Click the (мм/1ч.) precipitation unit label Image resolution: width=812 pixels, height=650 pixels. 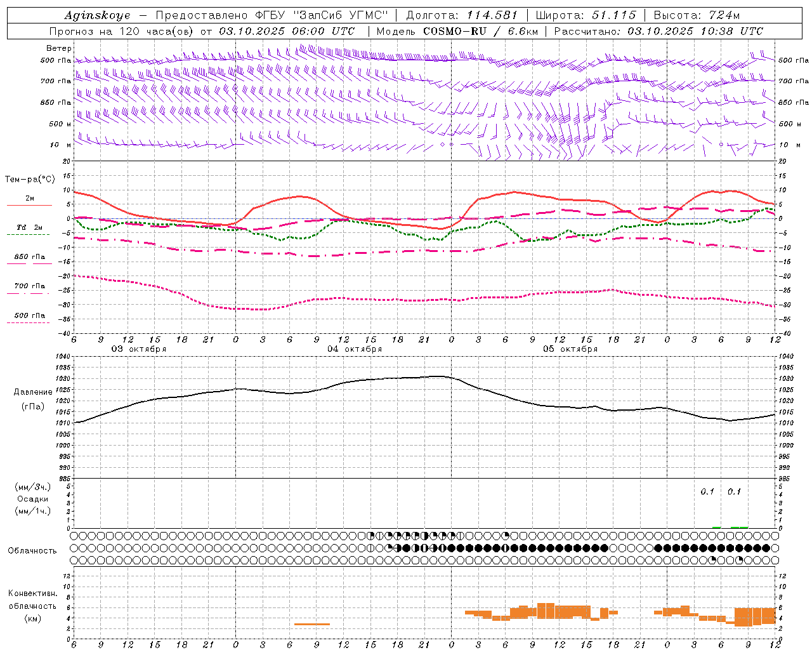[x=33, y=511]
